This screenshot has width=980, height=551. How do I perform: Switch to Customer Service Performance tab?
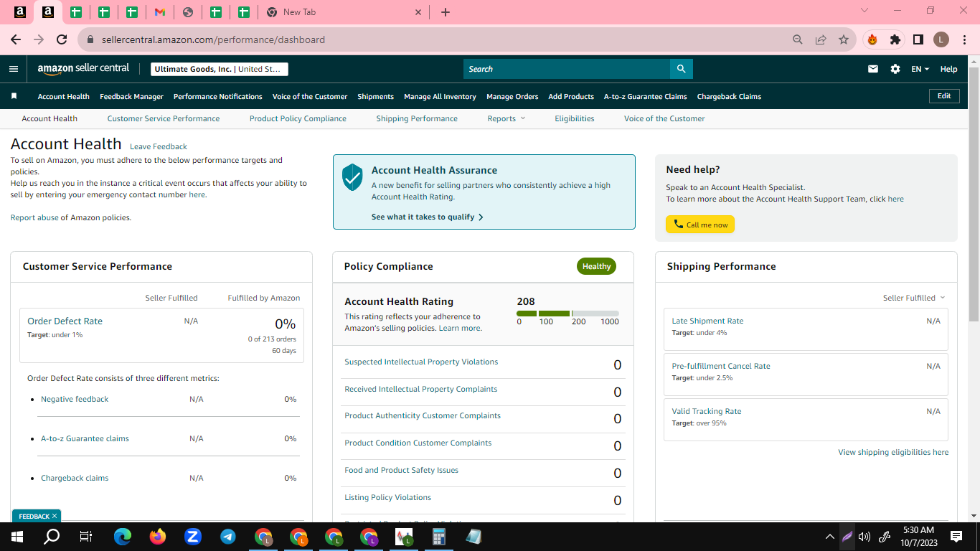click(164, 118)
